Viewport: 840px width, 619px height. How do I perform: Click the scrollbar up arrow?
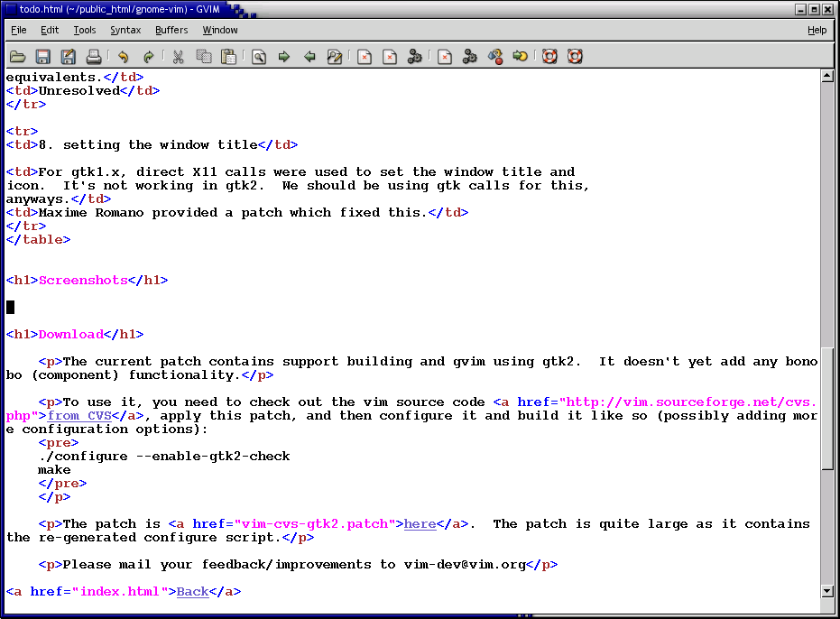827,76
